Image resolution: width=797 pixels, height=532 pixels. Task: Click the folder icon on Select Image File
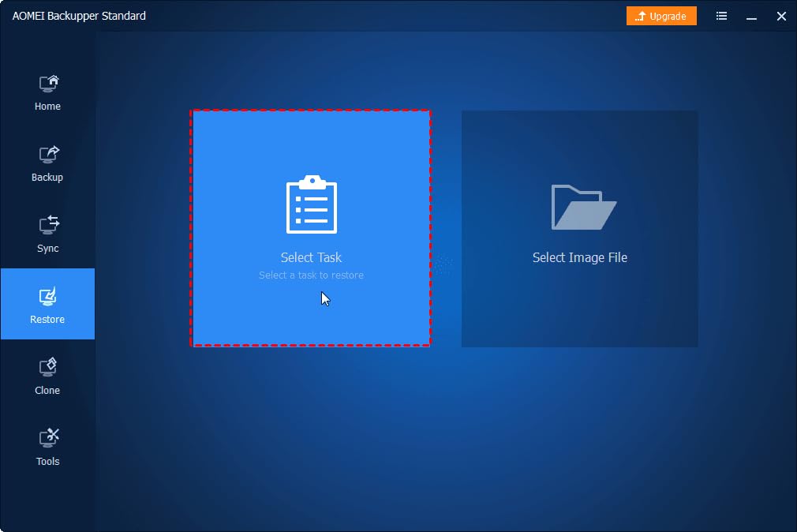583,207
